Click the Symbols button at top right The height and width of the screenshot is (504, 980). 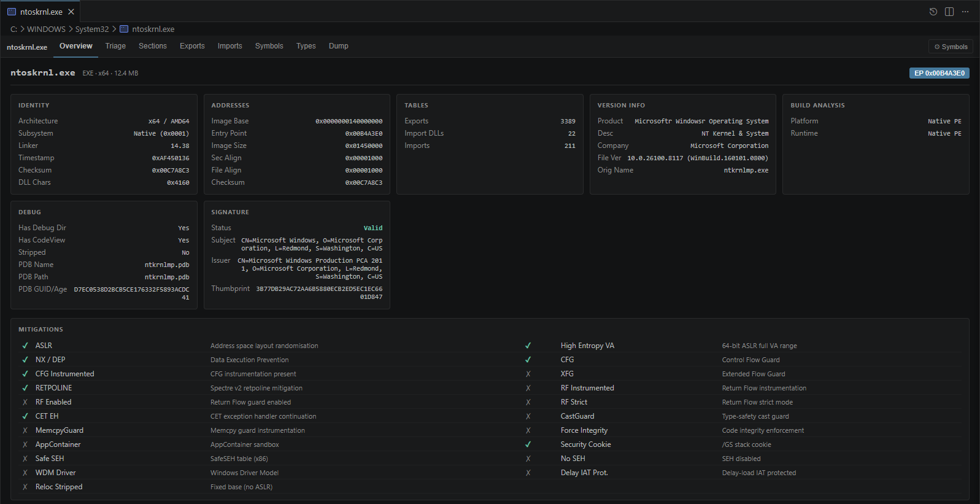tap(951, 47)
